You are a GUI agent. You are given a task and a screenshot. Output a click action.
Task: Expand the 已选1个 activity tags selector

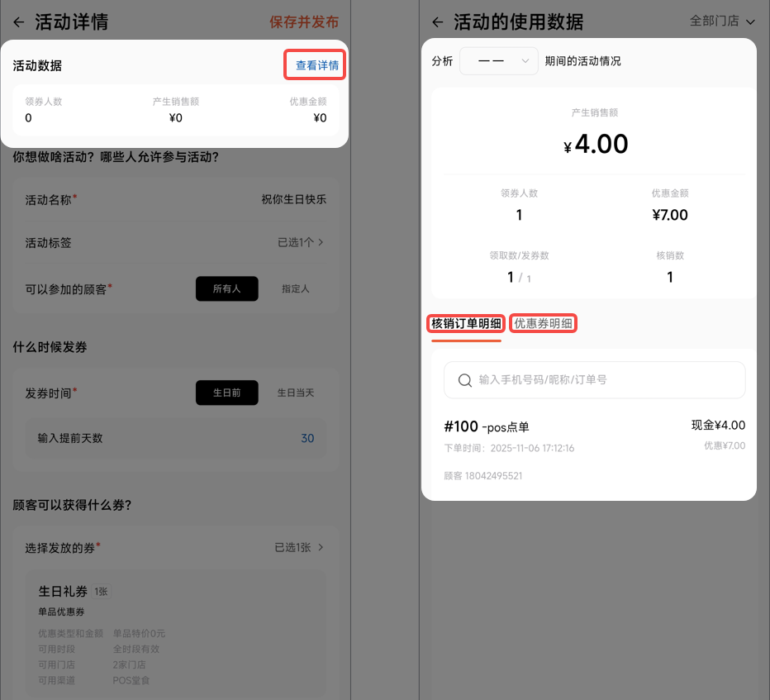300,242
